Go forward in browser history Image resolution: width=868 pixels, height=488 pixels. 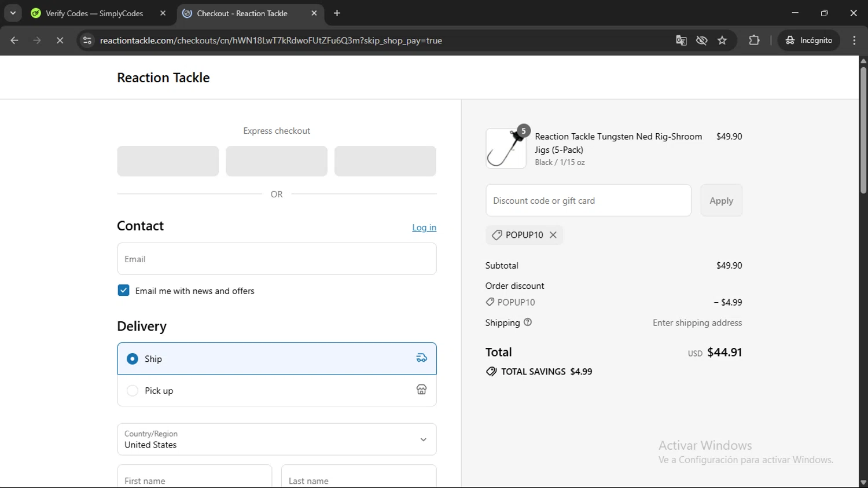[37, 41]
